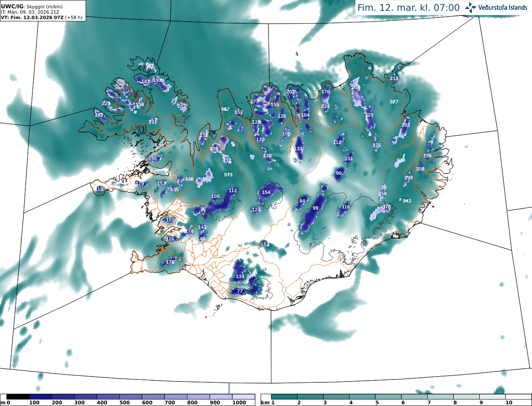This screenshot has height=406, width=532.
Task: Click the visibility value 224 on the map
Action: coord(325,107)
